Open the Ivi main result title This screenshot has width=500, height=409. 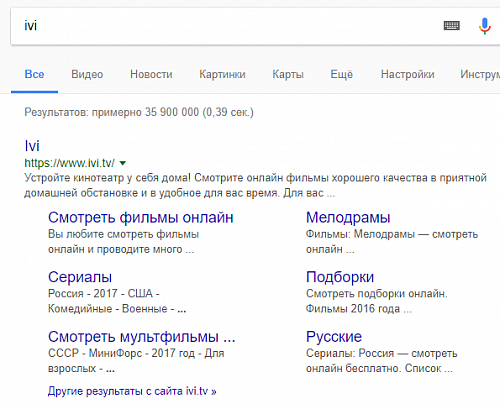32,146
